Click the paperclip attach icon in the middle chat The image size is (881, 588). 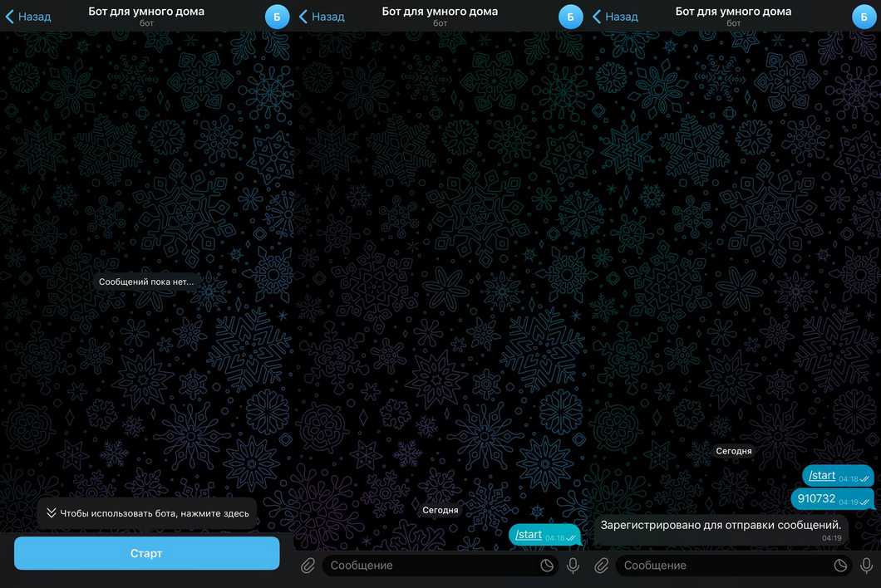point(308,566)
